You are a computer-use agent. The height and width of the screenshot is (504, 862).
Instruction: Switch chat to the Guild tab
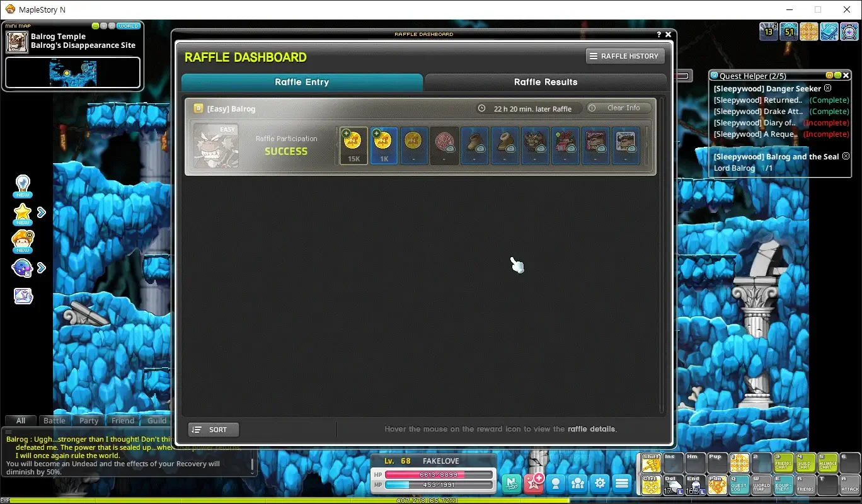157,420
